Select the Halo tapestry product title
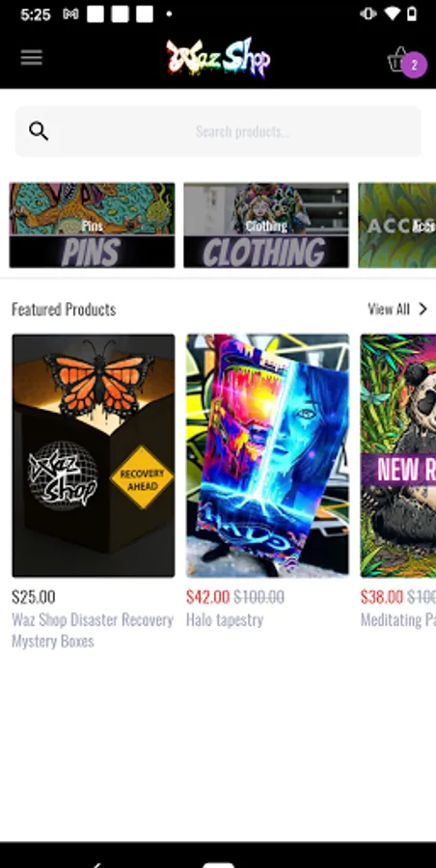 tap(225, 620)
